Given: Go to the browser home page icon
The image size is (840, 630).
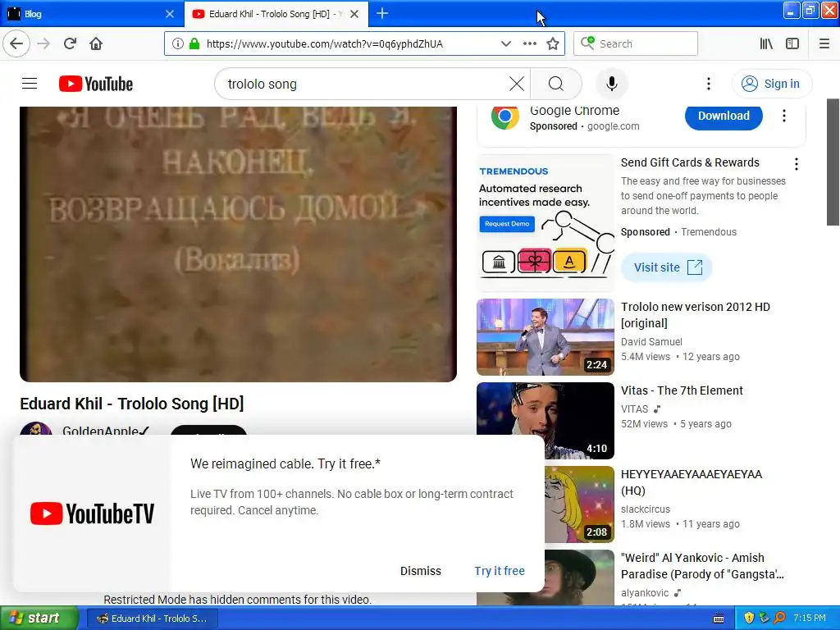Looking at the screenshot, I should pyautogui.click(x=96, y=43).
